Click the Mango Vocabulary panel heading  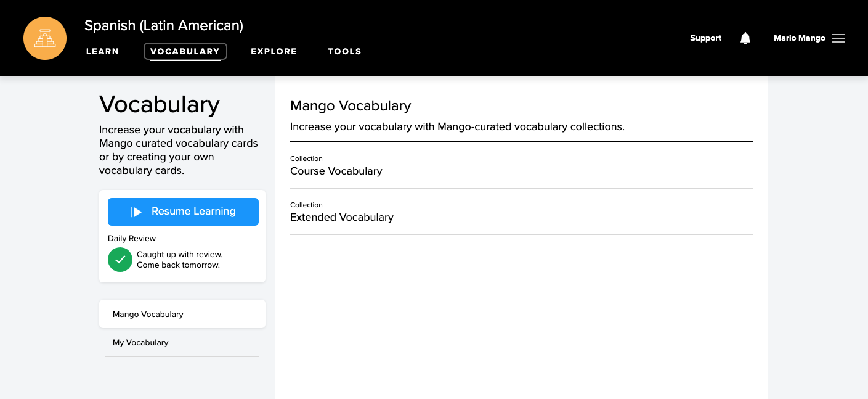tap(351, 106)
